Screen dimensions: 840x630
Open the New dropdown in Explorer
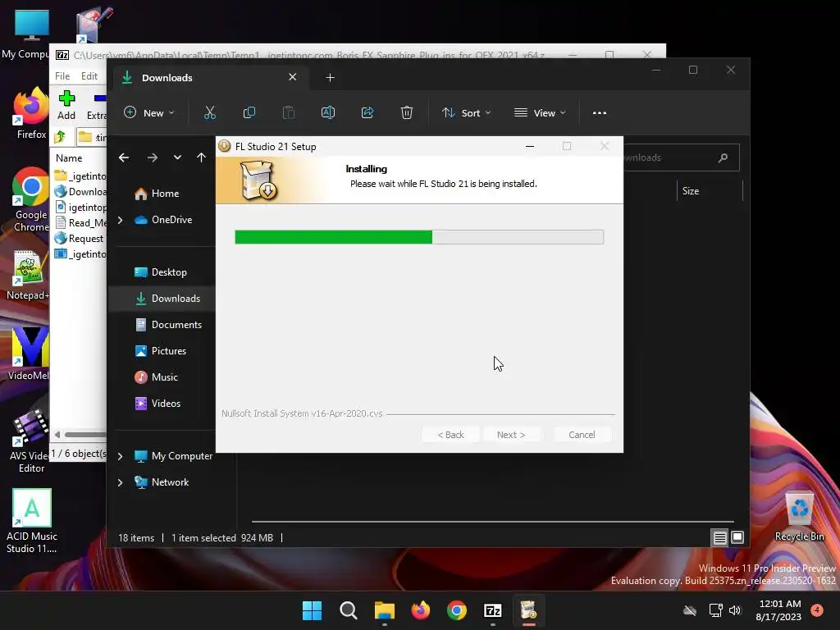click(x=149, y=112)
